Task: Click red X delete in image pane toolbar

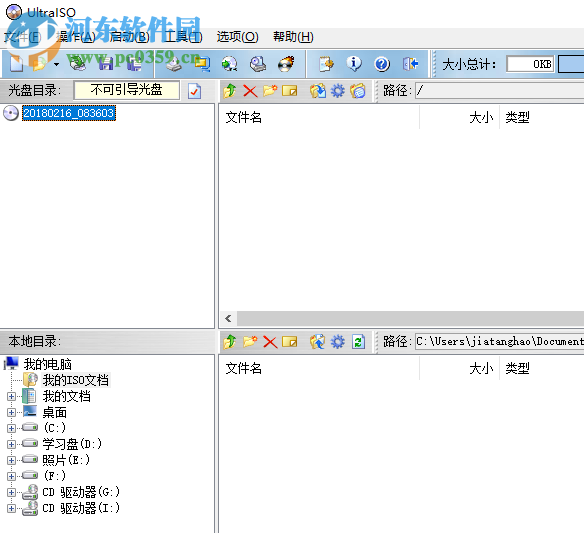Action: coord(250,91)
